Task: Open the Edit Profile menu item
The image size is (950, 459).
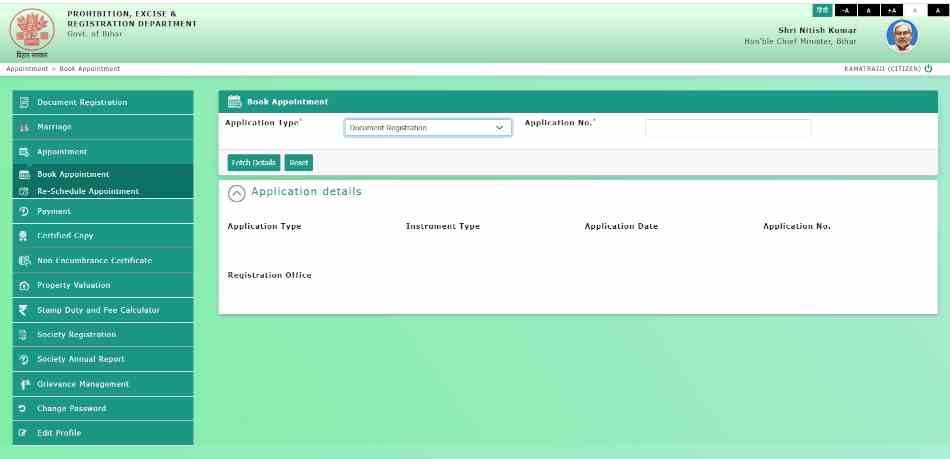Action: click(103, 433)
